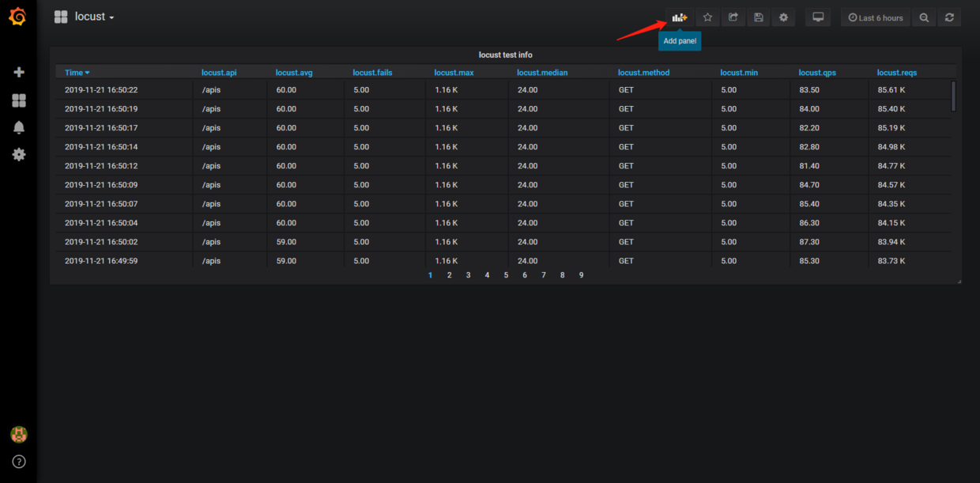The height and width of the screenshot is (483, 980).
Task: Go to table page 4
Action: coord(488,275)
